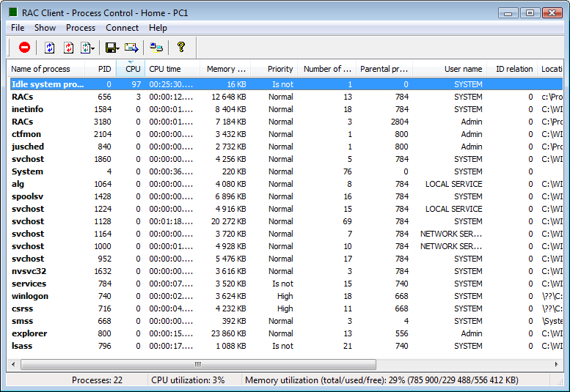The height and width of the screenshot is (392, 570).
Task: Click the send by mail envelope icon
Action: pyautogui.click(x=131, y=48)
